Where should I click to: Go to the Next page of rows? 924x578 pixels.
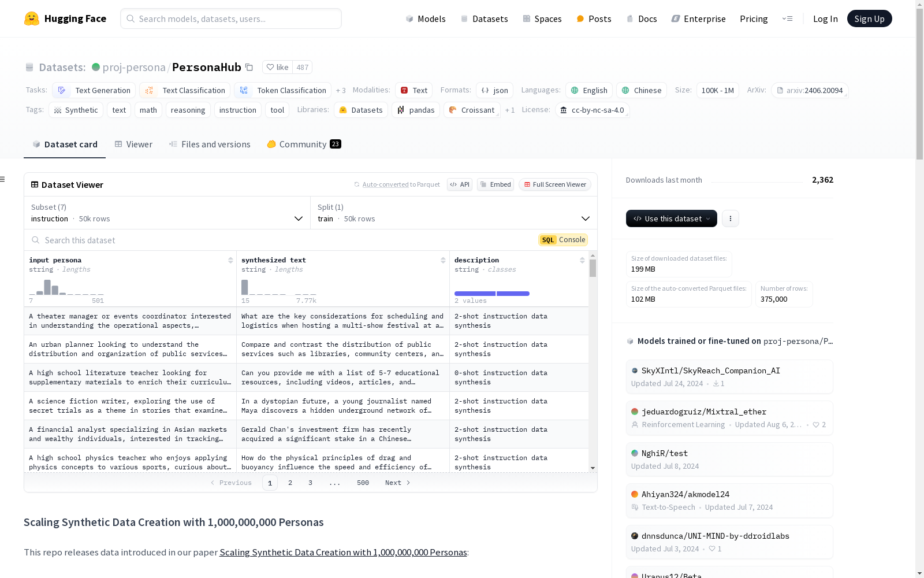(397, 483)
